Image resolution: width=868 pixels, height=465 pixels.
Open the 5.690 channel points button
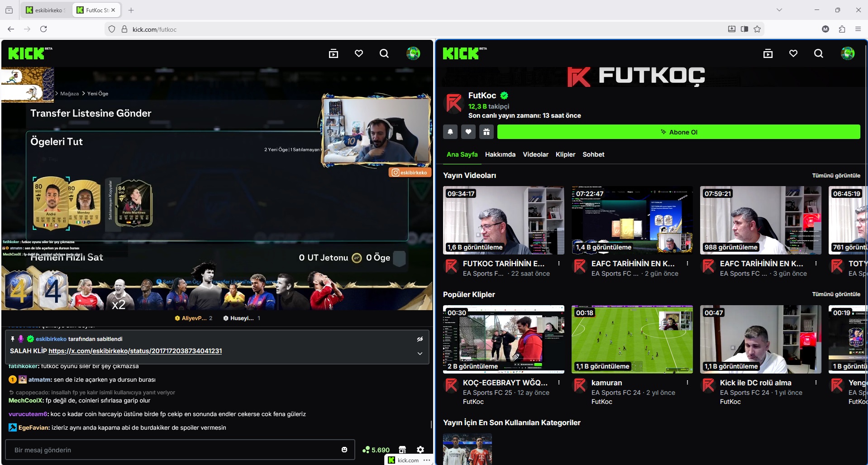pos(376,450)
